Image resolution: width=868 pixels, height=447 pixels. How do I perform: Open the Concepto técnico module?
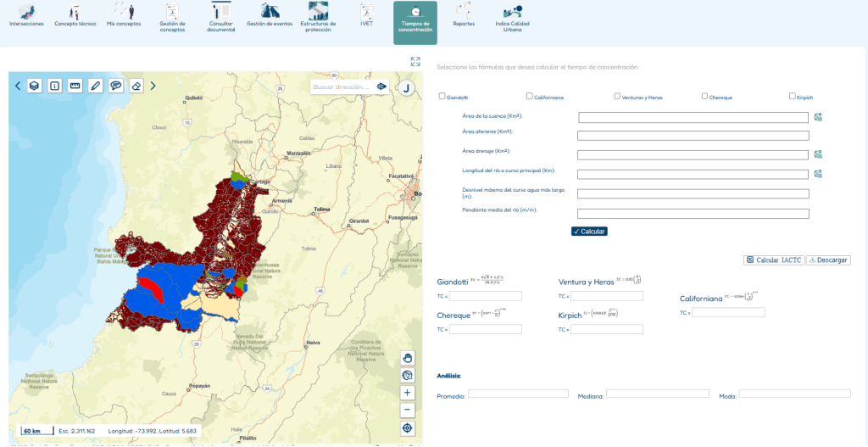click(x=75, y=16)
